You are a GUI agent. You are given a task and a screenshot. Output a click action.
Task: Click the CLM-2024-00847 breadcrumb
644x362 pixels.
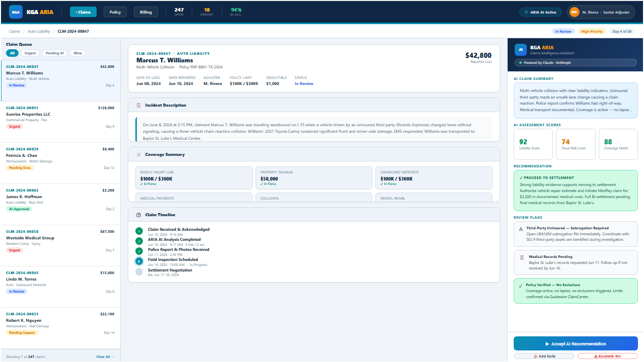pyautogui.click(x=73, y=31)
